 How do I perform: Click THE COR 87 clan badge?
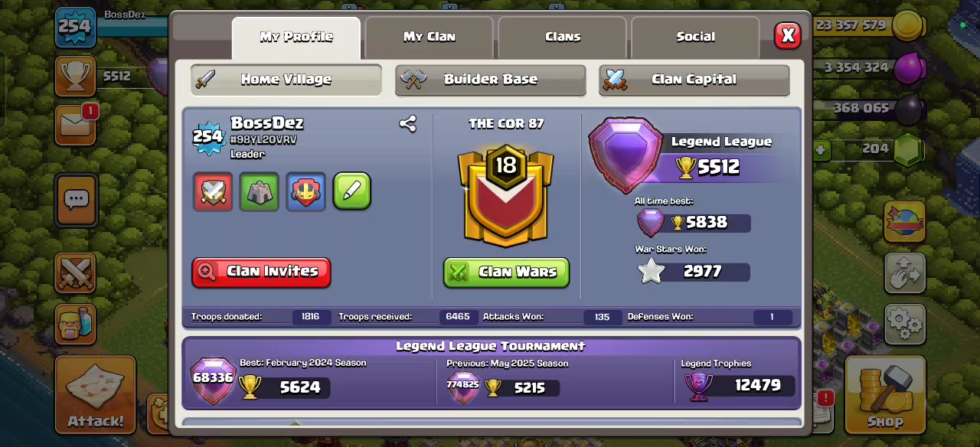(505, 197)
